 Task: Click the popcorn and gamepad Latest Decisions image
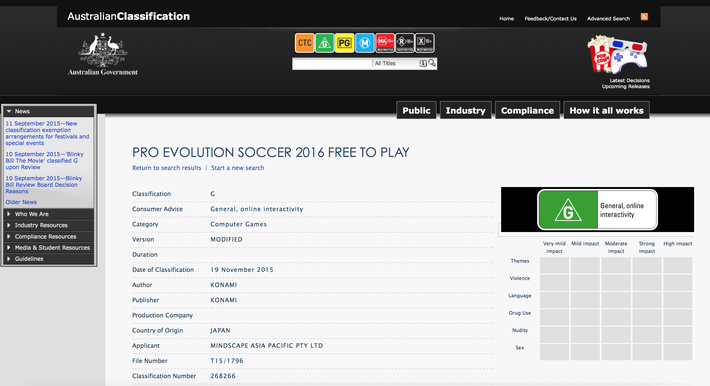pos(618,54)
